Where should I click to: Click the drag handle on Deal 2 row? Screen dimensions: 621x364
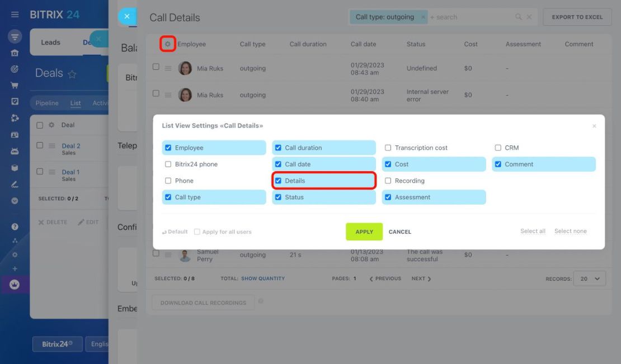tap(52, 145)
